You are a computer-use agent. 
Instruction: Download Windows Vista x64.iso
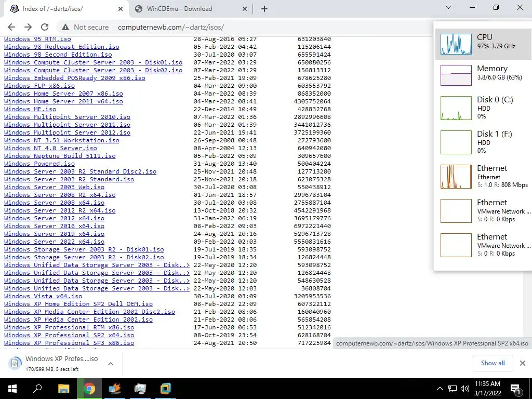coord(43,297)
